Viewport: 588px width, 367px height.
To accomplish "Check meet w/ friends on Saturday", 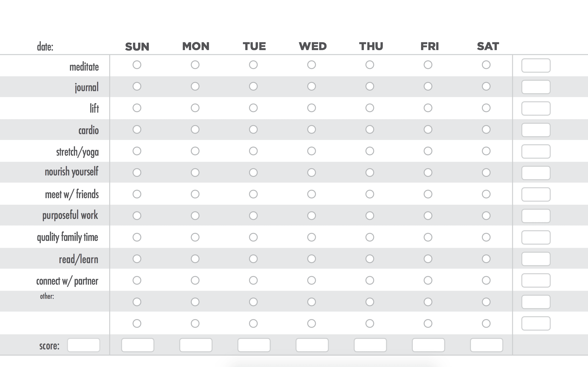I will pos(486,194).
